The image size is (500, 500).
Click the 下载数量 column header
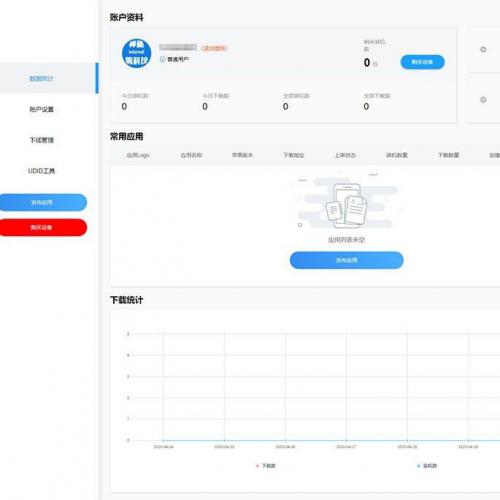448,155
